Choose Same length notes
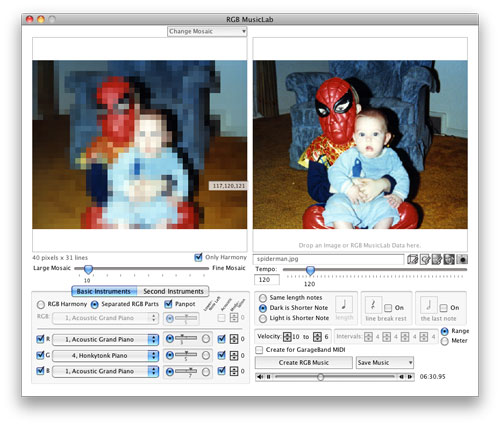 click(x=263, y=298)
